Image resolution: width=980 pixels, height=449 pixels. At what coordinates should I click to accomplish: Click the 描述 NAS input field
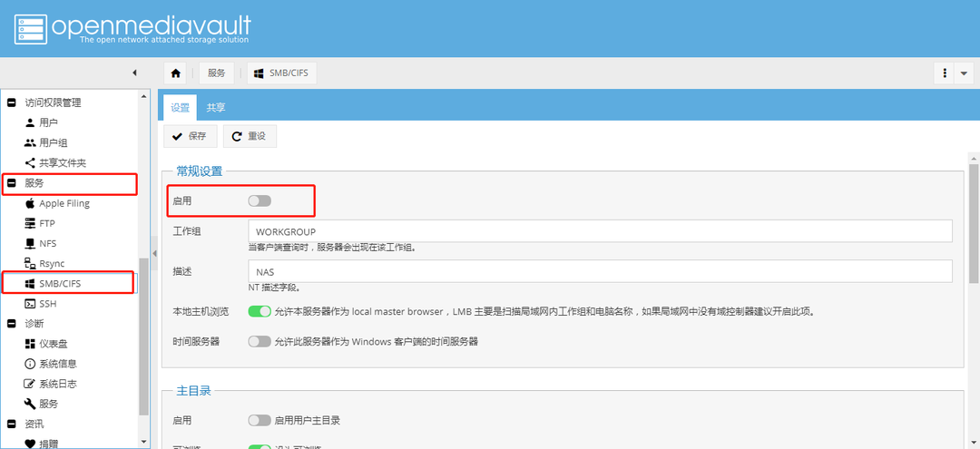point(600,271)
